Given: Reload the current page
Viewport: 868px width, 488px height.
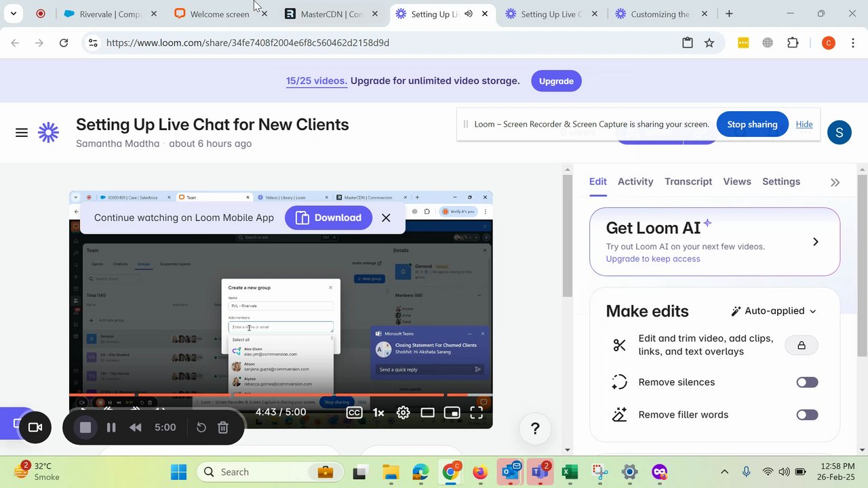Looking at the screenshot, I should 64,43.
